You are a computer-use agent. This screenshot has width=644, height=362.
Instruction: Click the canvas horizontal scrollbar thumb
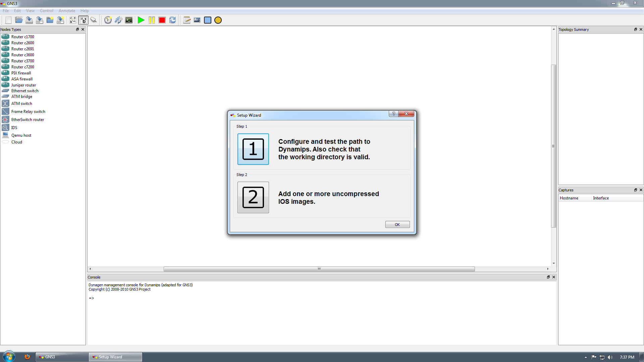click(319, 269)
